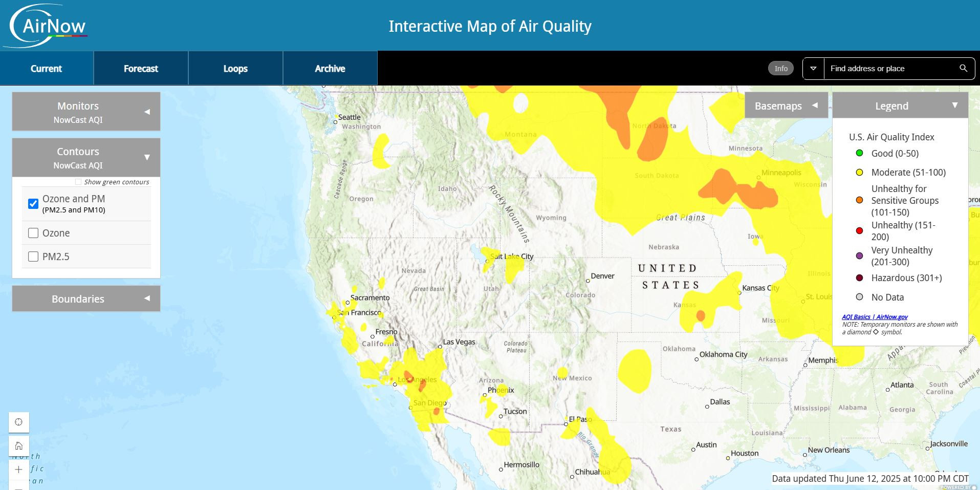This screenshot has width=980, height=490.
Task: Uncheck Ozone and PM contour checkbox
Action: [33, 204]
